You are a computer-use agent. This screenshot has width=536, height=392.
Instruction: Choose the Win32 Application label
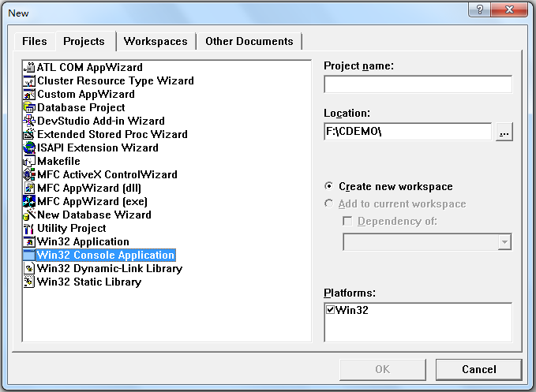pos(83,241)
